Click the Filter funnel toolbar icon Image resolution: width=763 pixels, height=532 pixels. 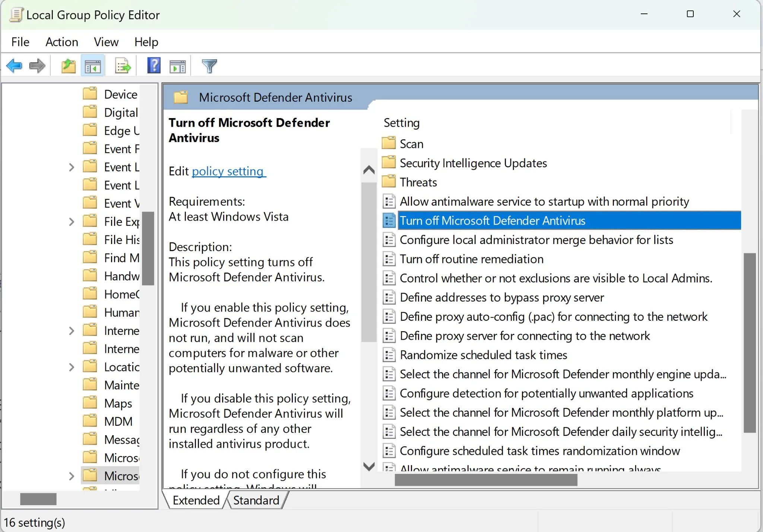[x=209, y=66]
